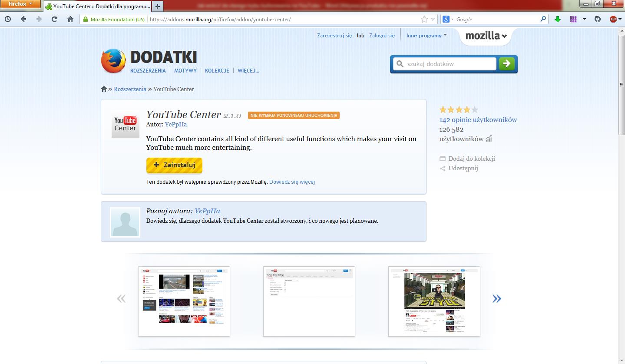Open YouTube homepage screenshot thumbnail
This screenshot has width=625, height=364.
184,301
